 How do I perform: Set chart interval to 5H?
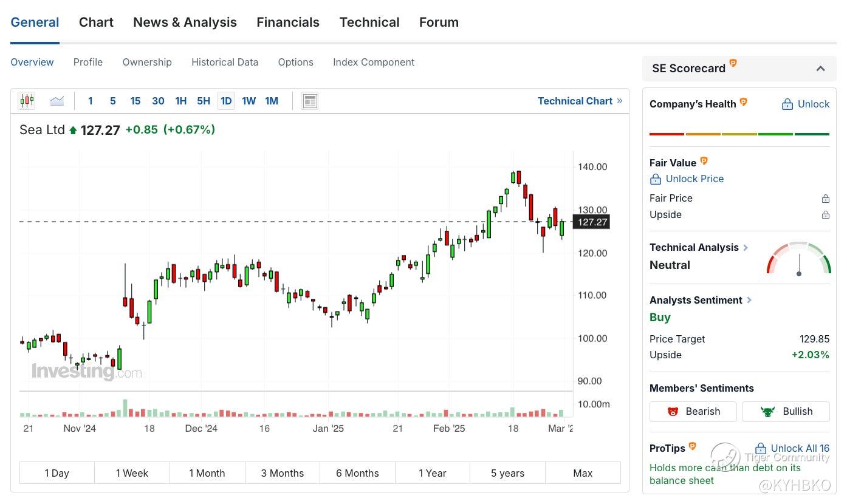point(204,101)
